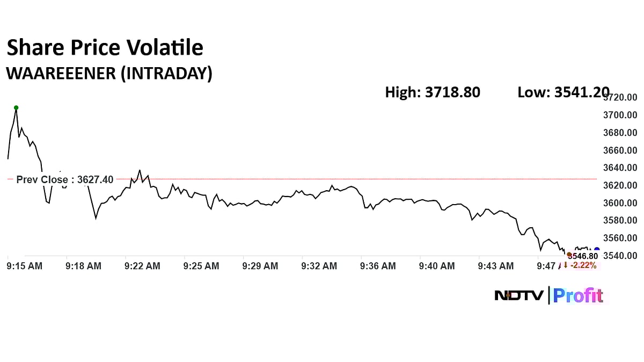Click the NDTV logo text
The height and width of the screenshot is (362, 644).
click(x=518, y=295)
